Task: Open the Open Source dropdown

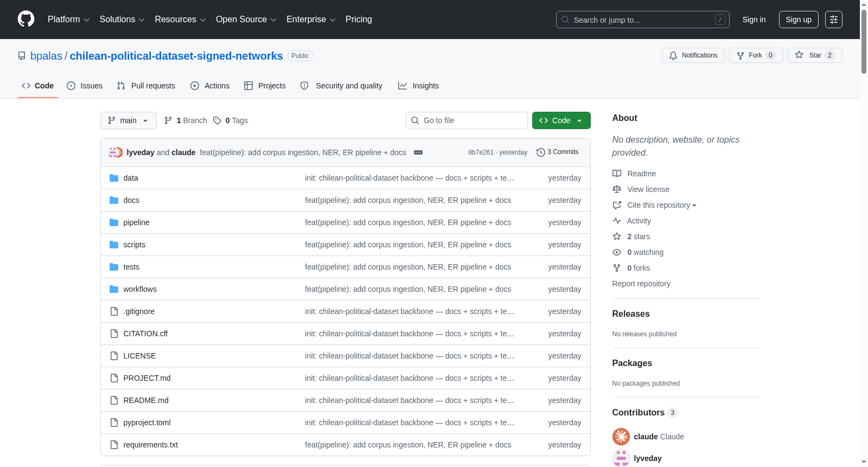Action: point(246,20)
